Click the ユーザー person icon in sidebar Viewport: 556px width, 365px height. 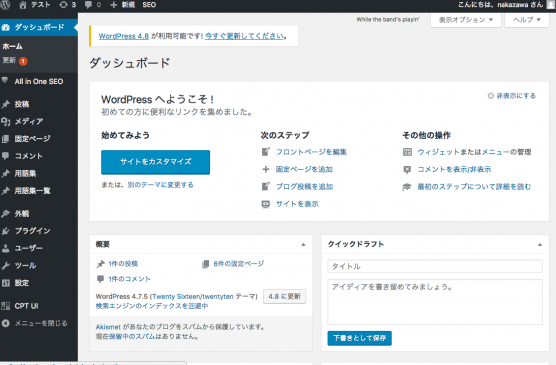pyautogui.click(x=5, y=248)
